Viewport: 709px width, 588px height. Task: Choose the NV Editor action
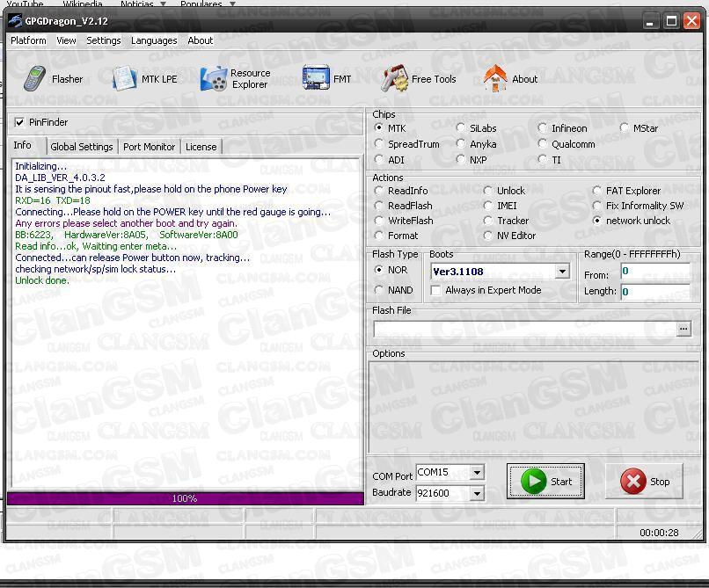pos(487,236)
